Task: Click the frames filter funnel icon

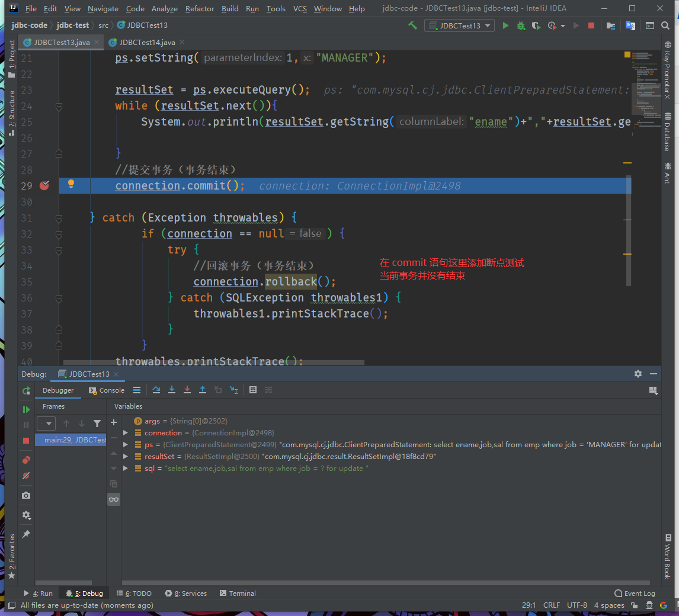Action: pyautogui.click(x=97, y=423)
